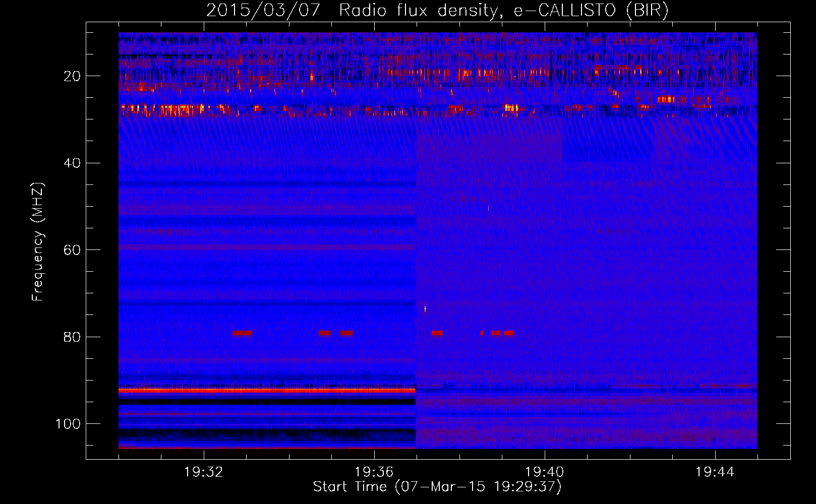
Task: Click the 'Frequency (MHZ)' y-axis label
Action: (38, 242)
